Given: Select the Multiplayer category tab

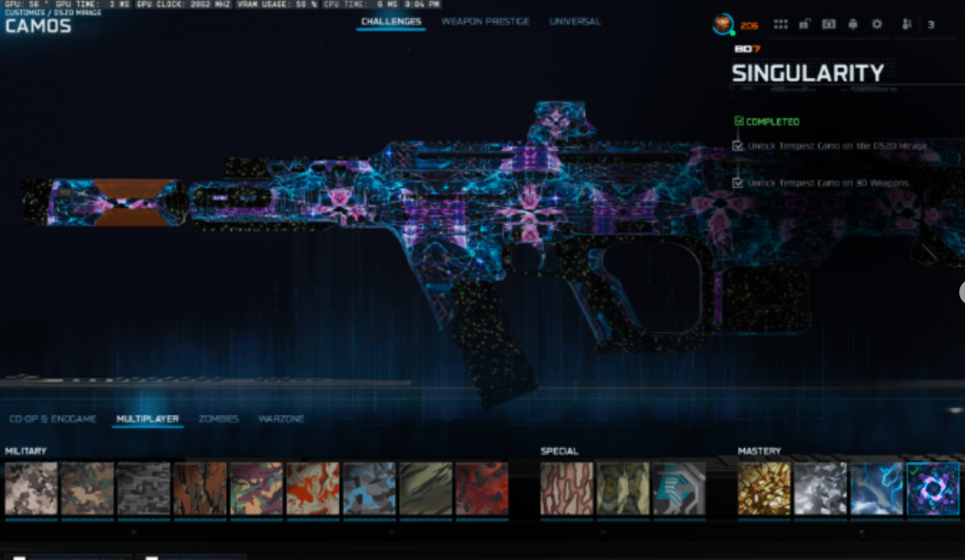Looking at the screenshot, I should pos(148,419).
